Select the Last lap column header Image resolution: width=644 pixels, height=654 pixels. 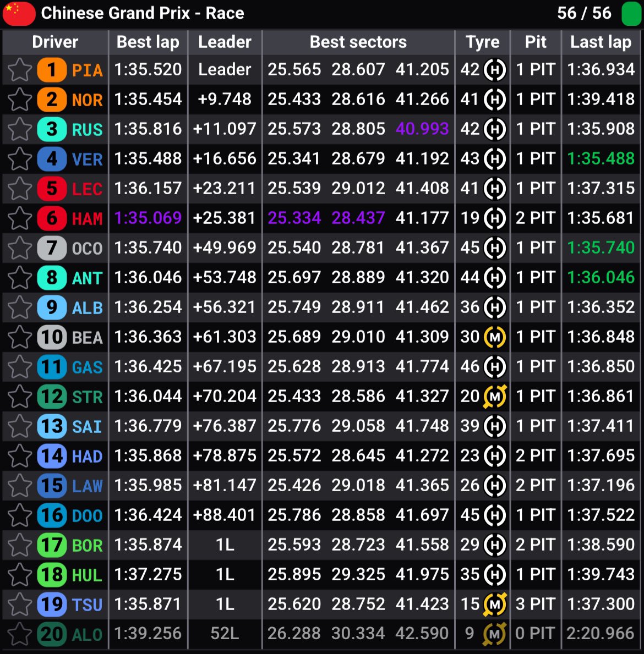(601, 42)
